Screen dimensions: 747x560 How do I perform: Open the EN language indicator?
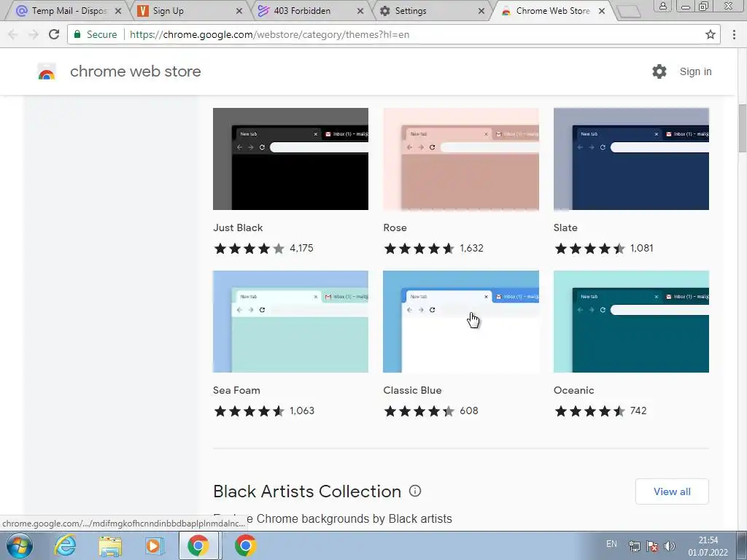612,544
